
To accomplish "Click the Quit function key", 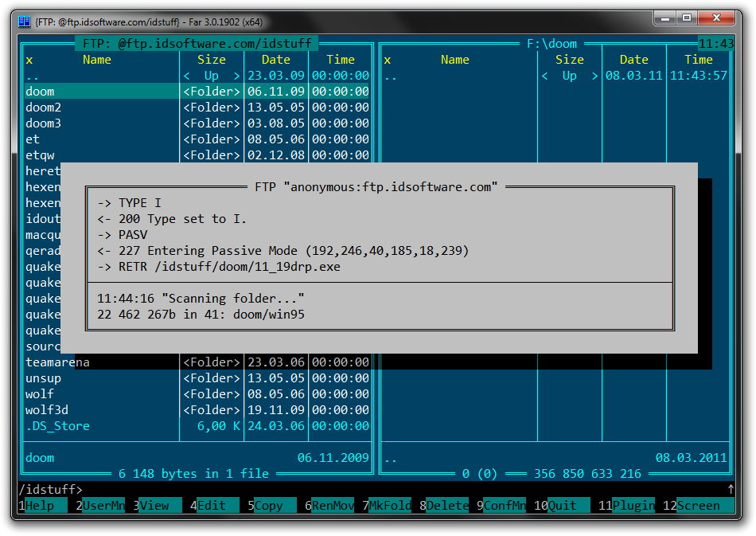I will pyautogui.click(x=568, y=505).
